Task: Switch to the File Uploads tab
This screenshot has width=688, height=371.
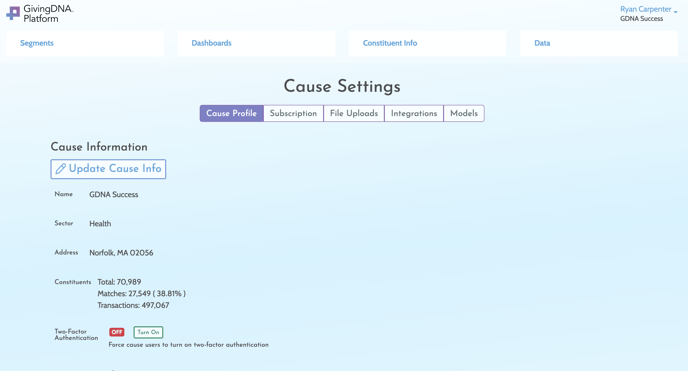Action: tap(354, 113)
